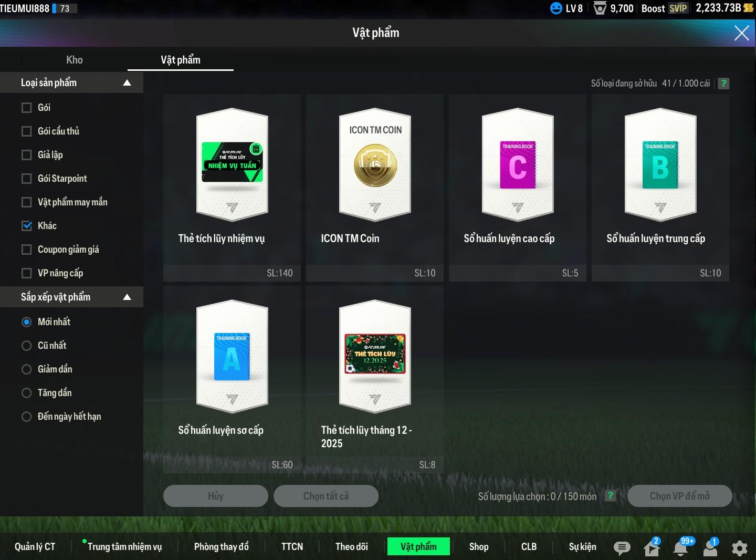
Task: Select the ICON TM Coin item card
Action: (375, 188)
